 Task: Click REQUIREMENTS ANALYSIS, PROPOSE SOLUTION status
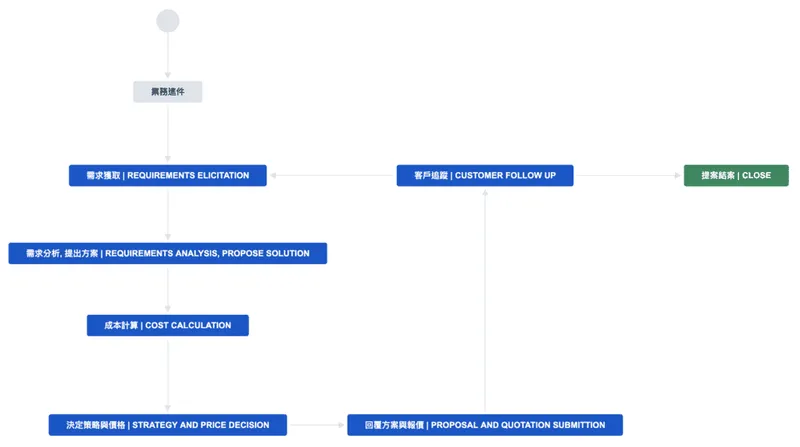click(168, 253)
